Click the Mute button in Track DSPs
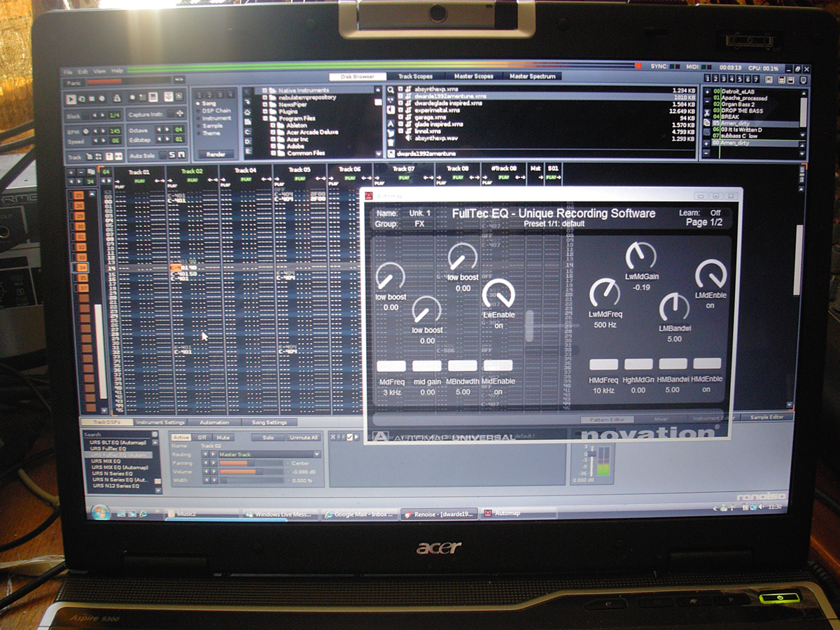The width and height of the screenshot is (840, 630). (223, 437)
